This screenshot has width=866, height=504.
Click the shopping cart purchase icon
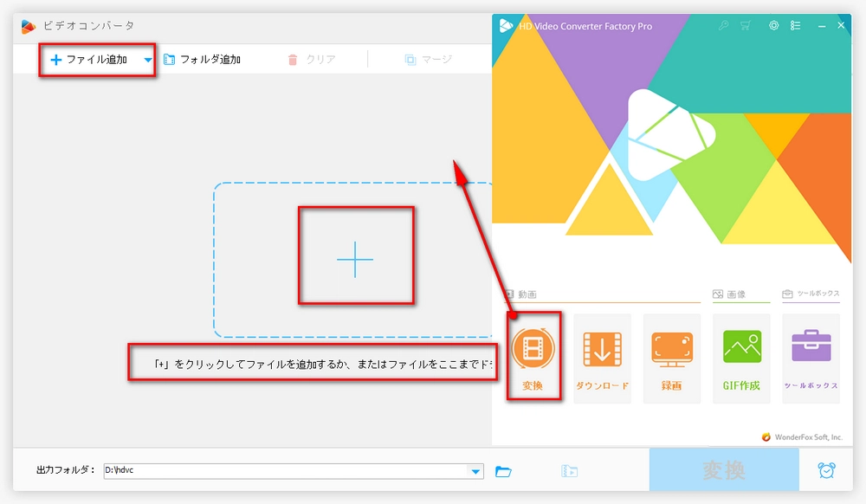click(x=746, y=26)
